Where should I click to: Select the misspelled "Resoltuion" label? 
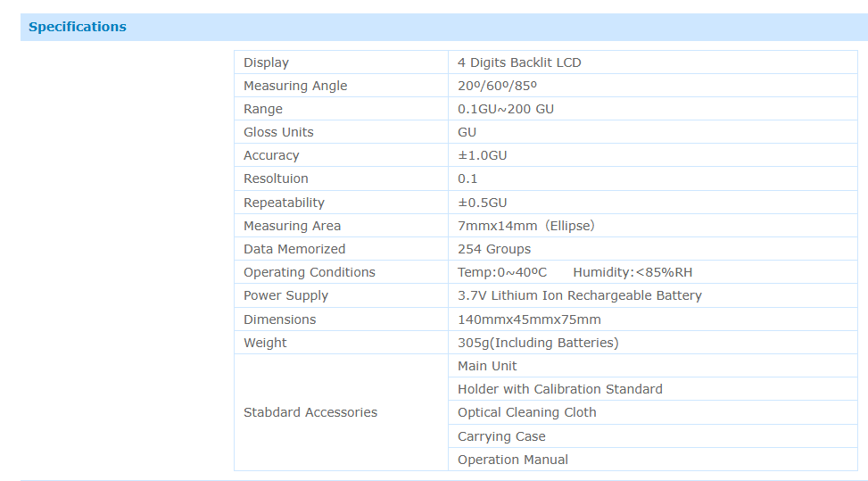click(276, 178)
